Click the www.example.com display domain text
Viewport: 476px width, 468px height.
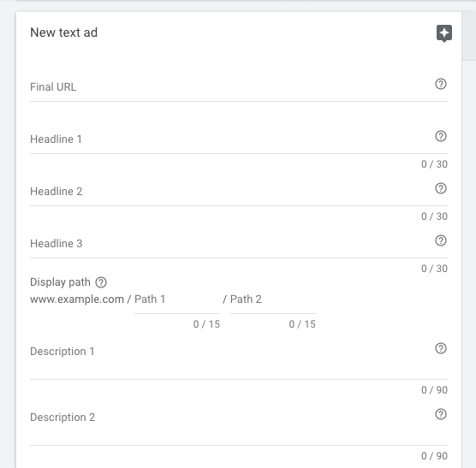click(x=77, y=299)
